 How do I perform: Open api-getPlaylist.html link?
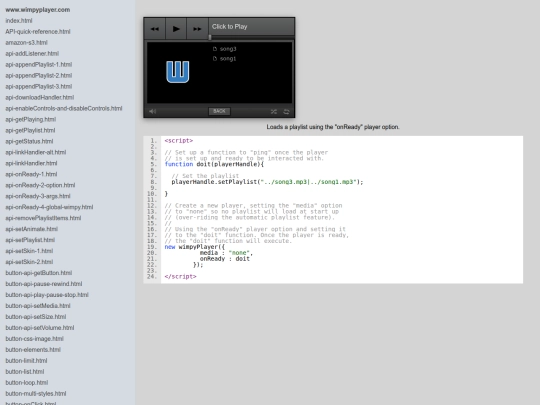tap(30, 131)
